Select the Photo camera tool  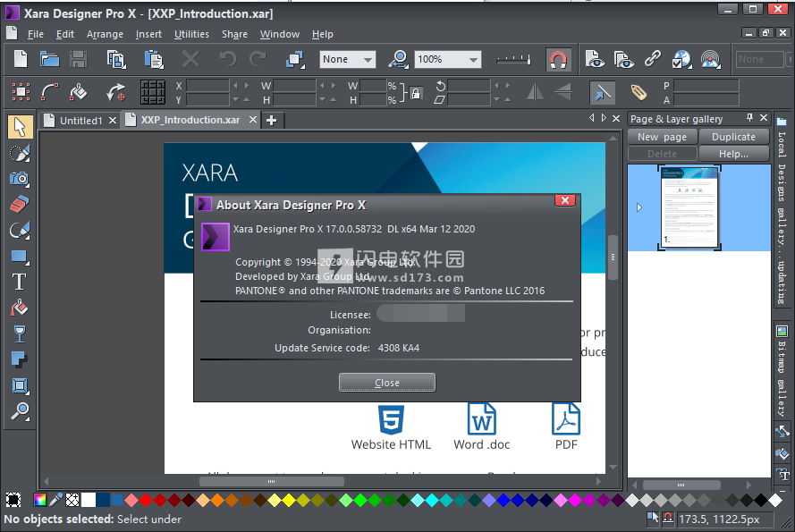pos(20,179)
